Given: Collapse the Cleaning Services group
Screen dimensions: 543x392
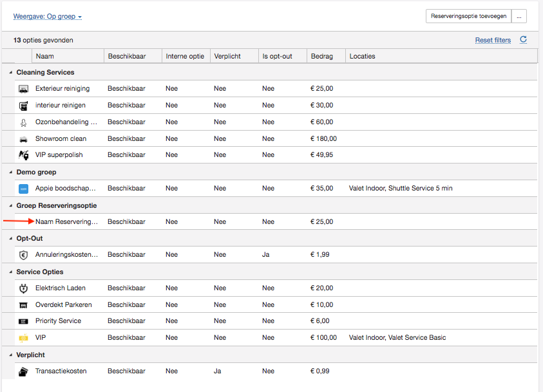Looking at the screenshot, I should click(x=11, y=72).
